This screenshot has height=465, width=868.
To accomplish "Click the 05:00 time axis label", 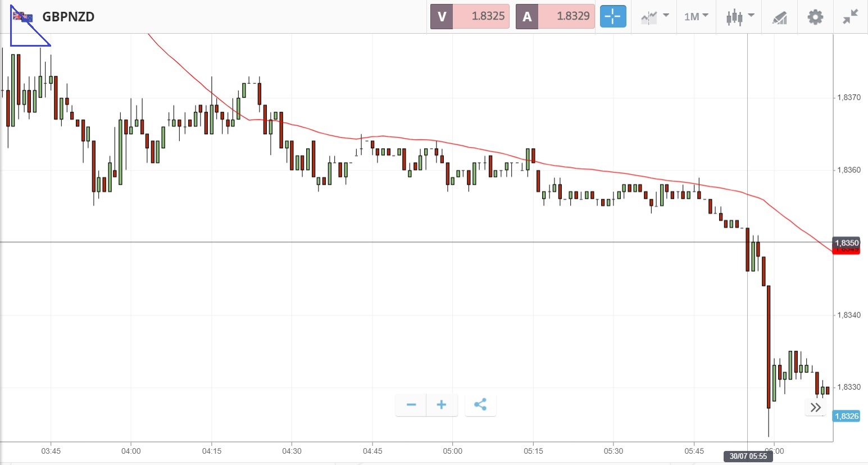I will click(x=452, y=451).
